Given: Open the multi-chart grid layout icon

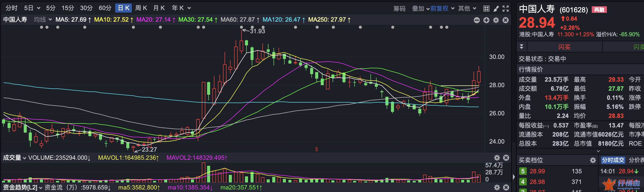Looking at the screenshot, I should click(x=486, y=9).
